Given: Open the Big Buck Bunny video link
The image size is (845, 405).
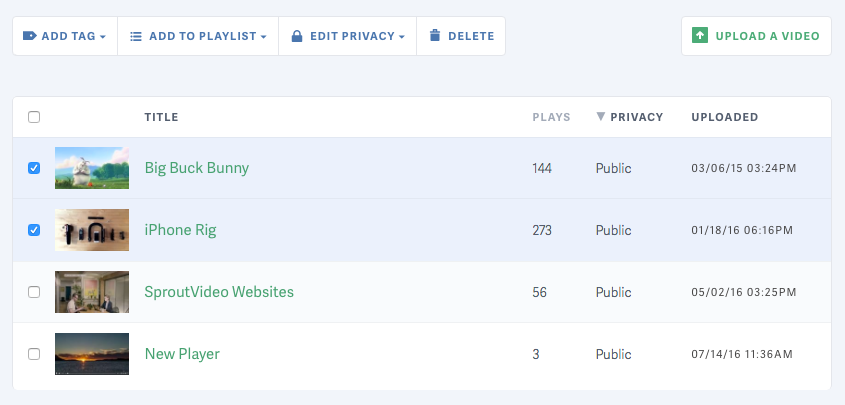Looking at the screenshot, I should (196, 168).
